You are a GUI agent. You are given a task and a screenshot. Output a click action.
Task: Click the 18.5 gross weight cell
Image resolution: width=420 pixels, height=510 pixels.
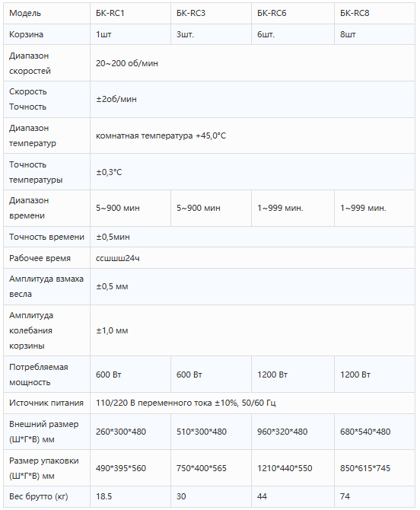point(130,496)
